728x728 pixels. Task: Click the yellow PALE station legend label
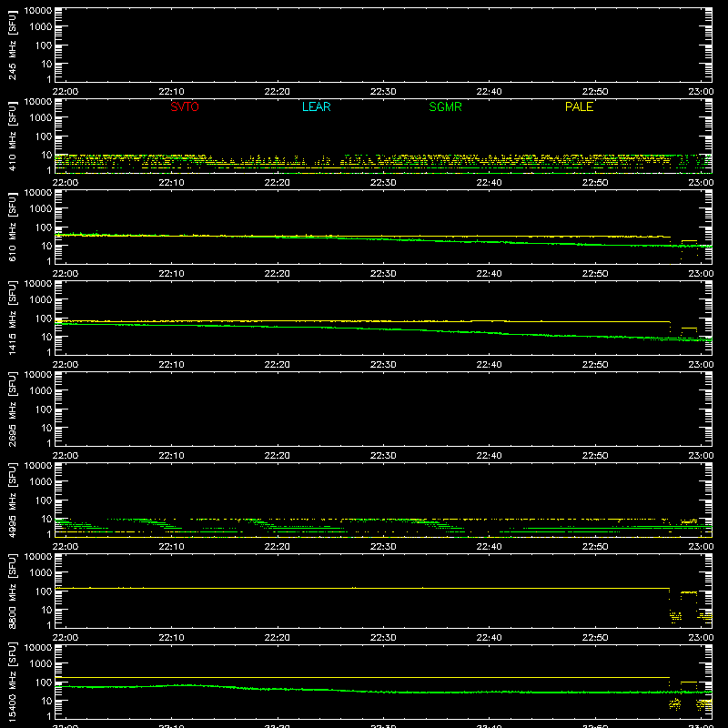(579, 106)
